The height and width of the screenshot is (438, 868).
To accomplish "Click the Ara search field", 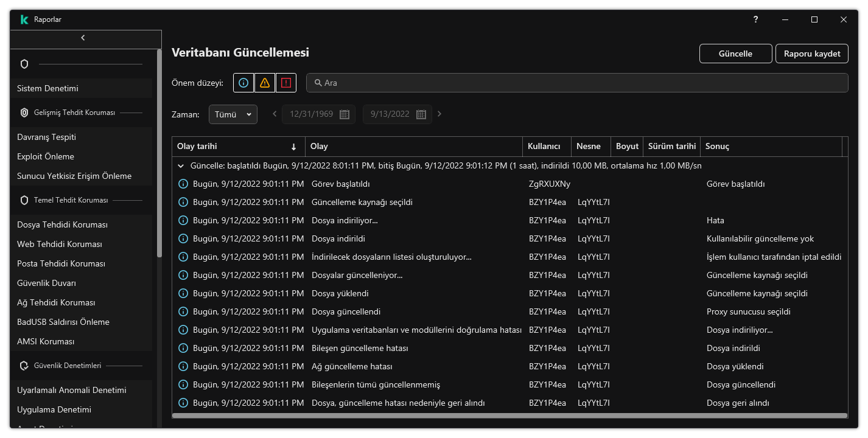I will (577, 83).
